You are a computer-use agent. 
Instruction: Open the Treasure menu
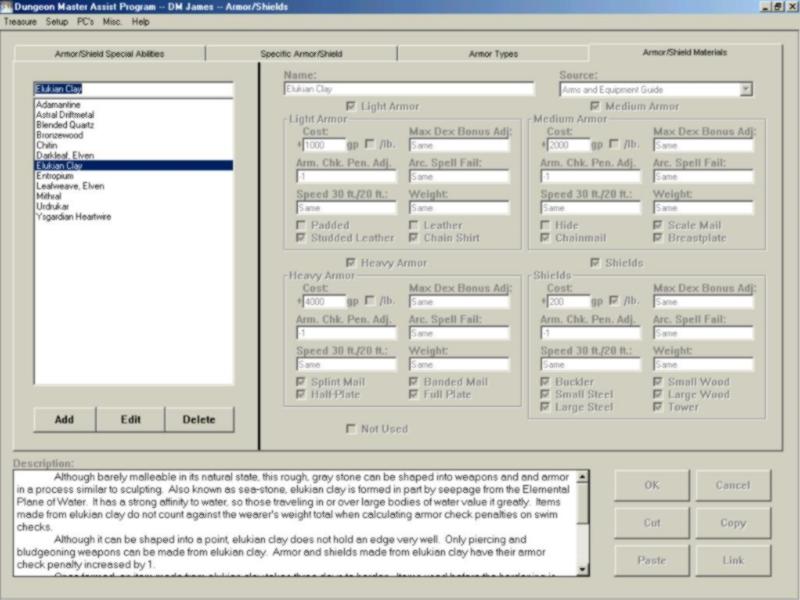(20, 21)
